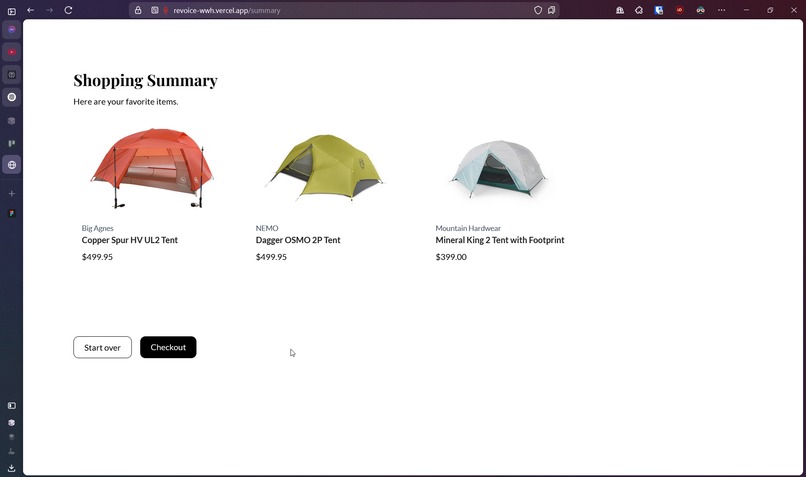Select the active globe tab in sidebar
This screenshot has width=806, height=477.
tap(12, 165)
